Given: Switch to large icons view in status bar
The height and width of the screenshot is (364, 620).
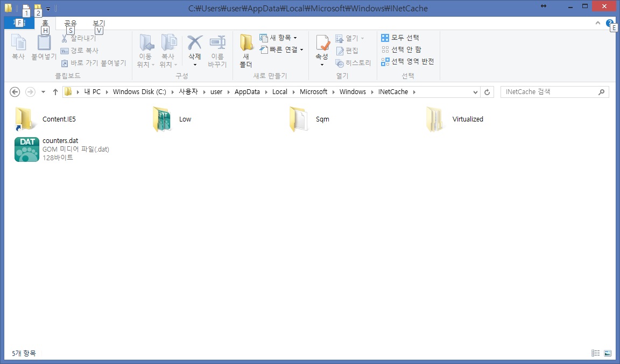Looking at the screenshot, I should tap(608, 353).
